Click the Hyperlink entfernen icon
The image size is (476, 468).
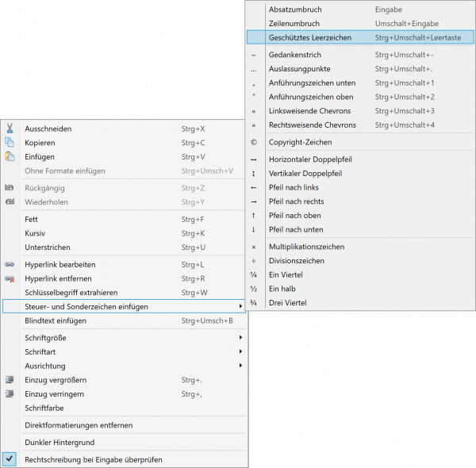pyautogui.click(x=10, y=278)
